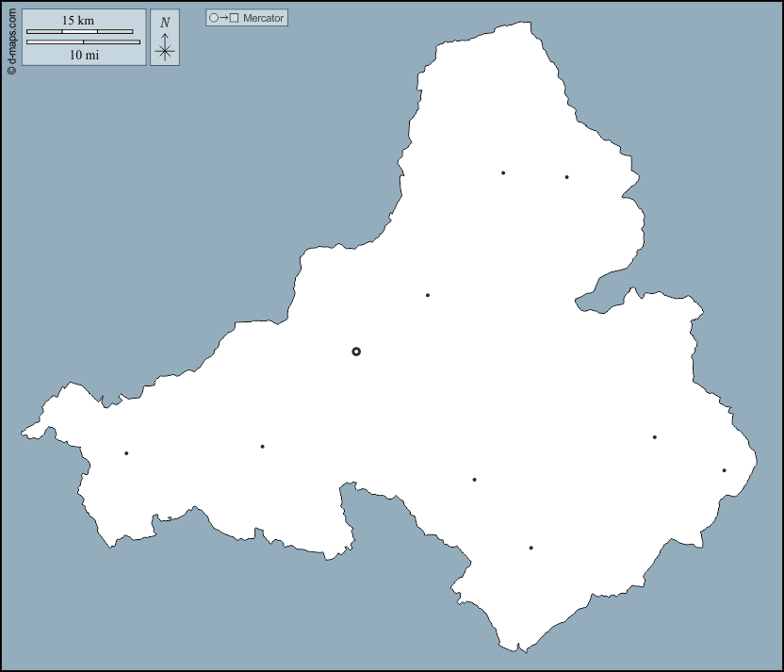Click the "15 km" scale label
The width and height of the screenshot is (784, 672).
pyautogui.click(x=78, y=20)
